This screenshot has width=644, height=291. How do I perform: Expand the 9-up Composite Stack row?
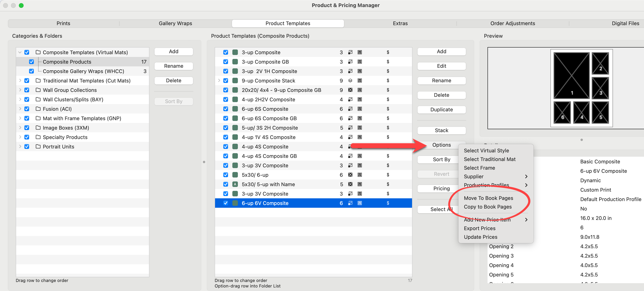(x=219, y=81)
